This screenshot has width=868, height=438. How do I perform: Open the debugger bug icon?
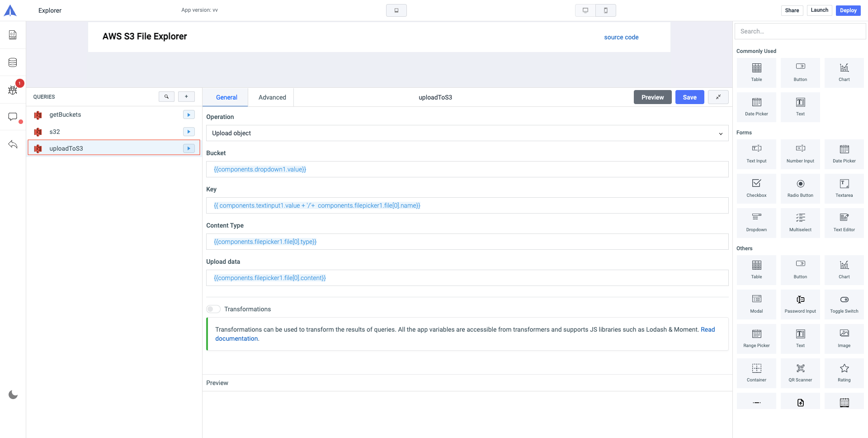[13, 90]
